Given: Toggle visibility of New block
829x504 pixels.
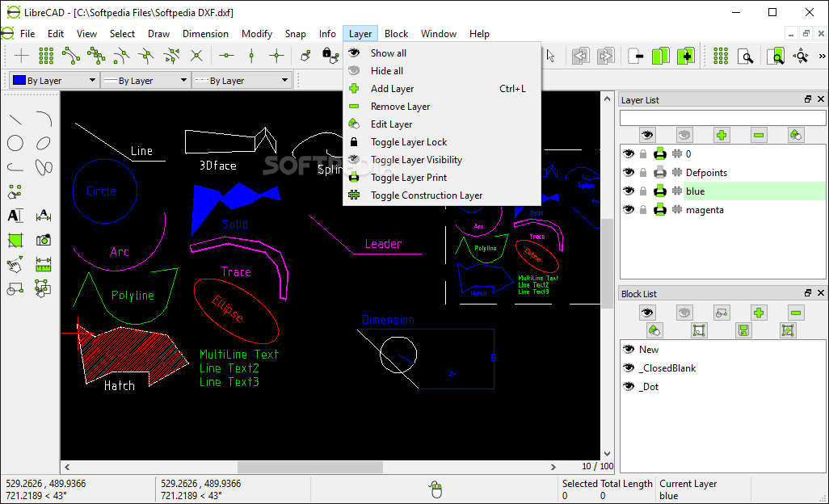Looking at the screenshot, I should pyautogui.click(x=628, y=349).
